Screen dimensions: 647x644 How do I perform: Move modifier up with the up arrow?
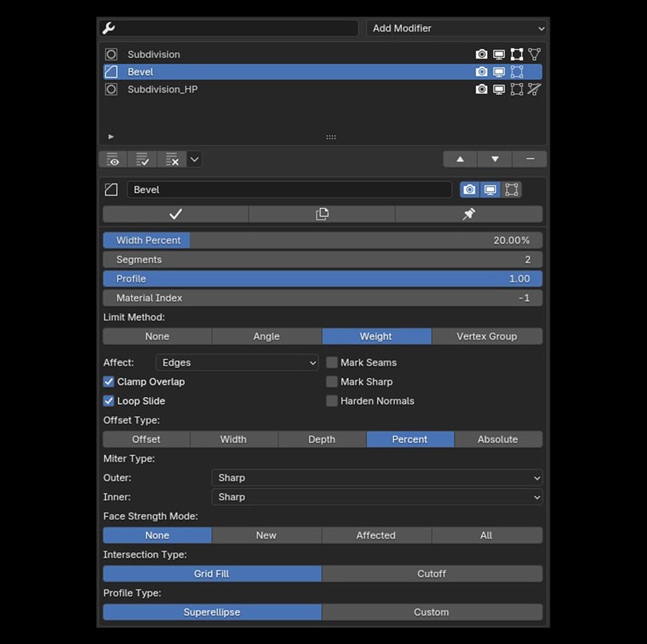[460, 159]
